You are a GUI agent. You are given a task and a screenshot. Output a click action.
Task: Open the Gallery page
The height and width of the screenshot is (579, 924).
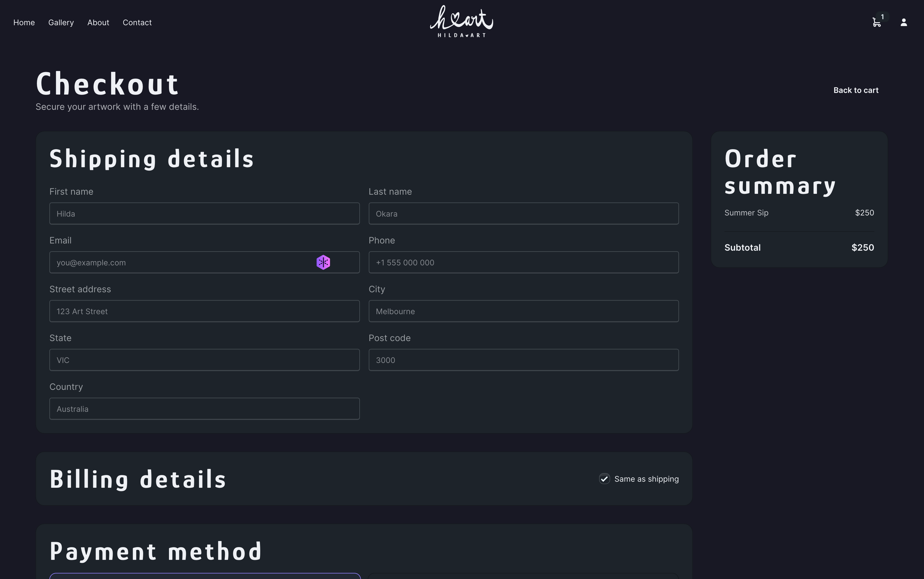tap(61, 22)
